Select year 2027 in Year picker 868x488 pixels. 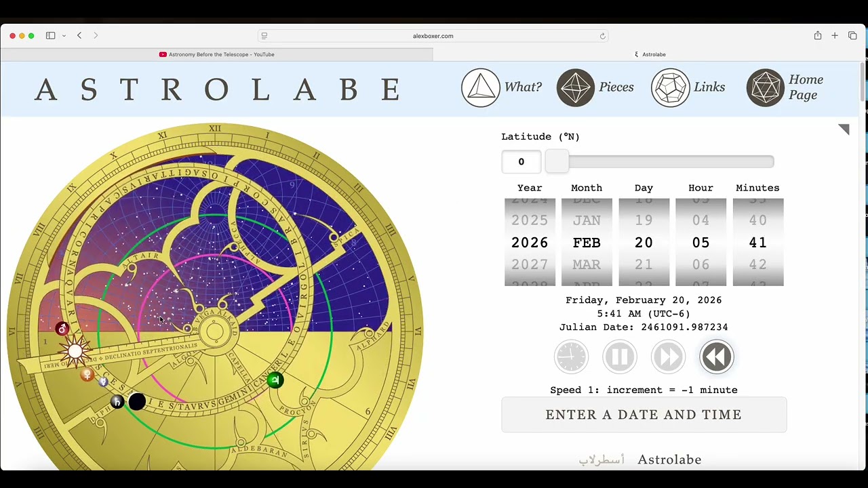coord(530,264)
